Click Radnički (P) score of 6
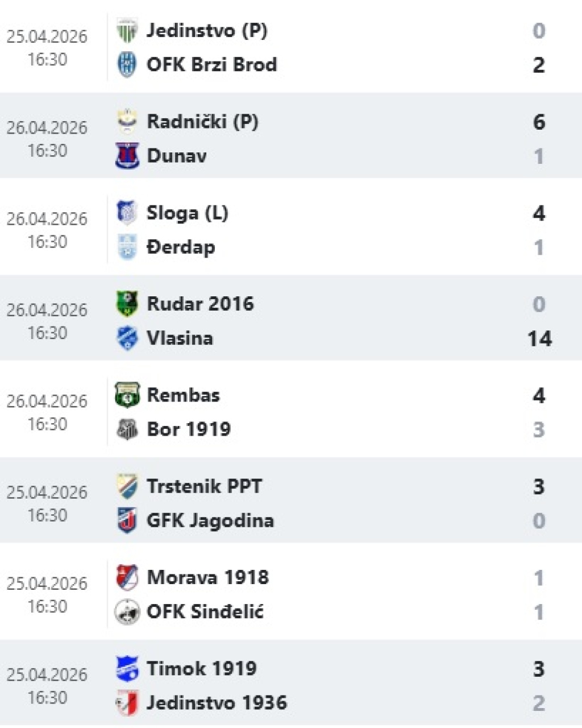 [539, 122]
